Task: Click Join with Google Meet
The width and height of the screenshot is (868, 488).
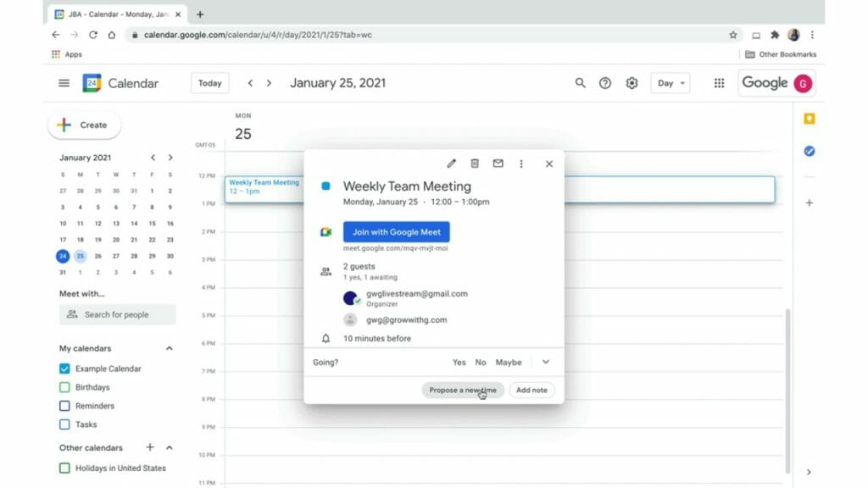Action: [397, 232]
